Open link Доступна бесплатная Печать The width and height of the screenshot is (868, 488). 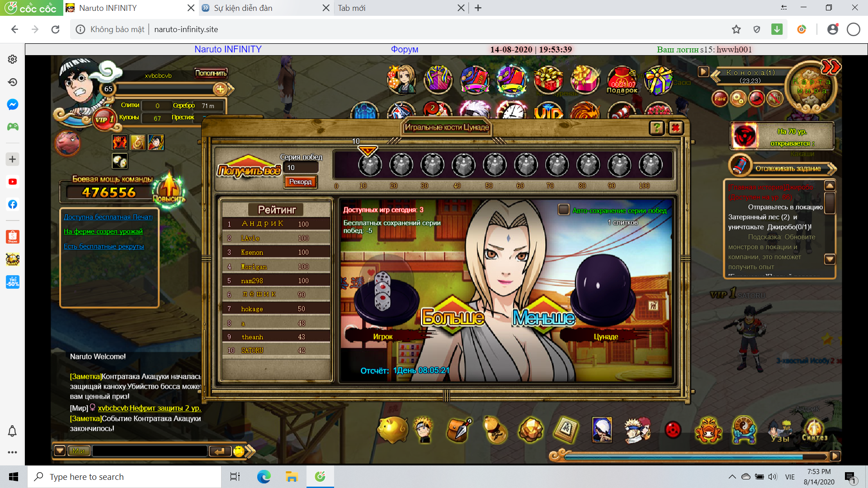(108, 217)
